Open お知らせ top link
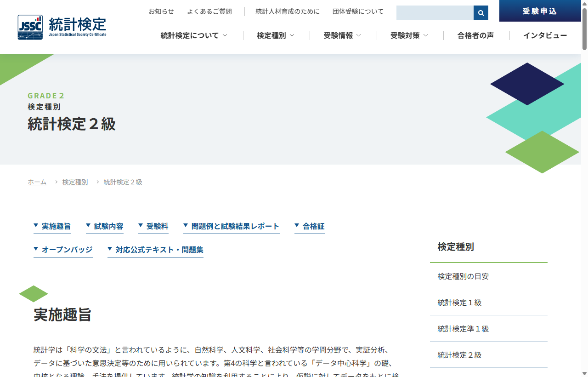 [161, 11]
